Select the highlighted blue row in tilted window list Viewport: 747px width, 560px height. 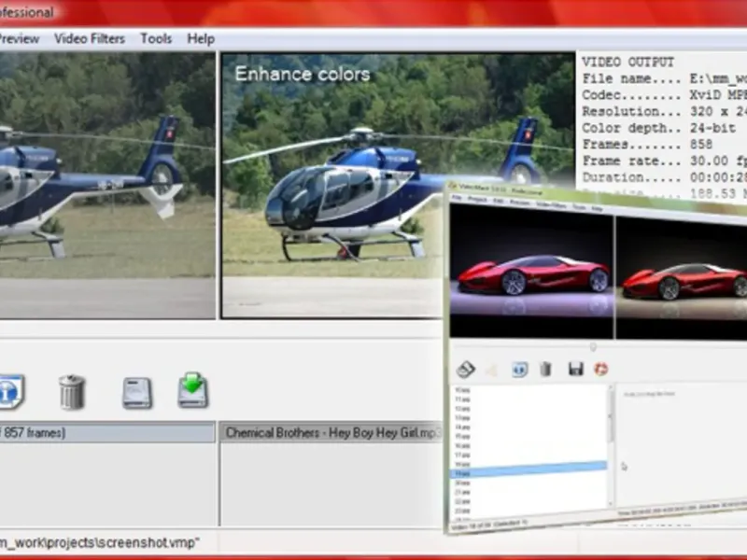(529, 469)
